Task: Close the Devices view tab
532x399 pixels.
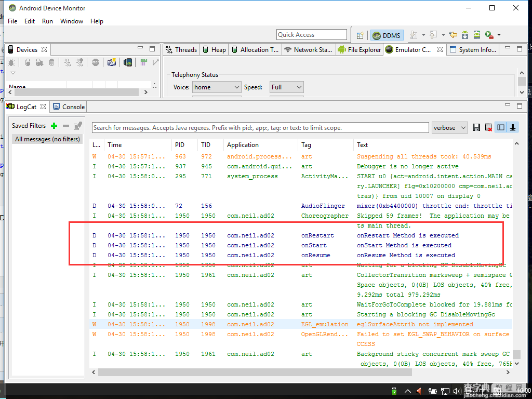Action: (44, 49)
